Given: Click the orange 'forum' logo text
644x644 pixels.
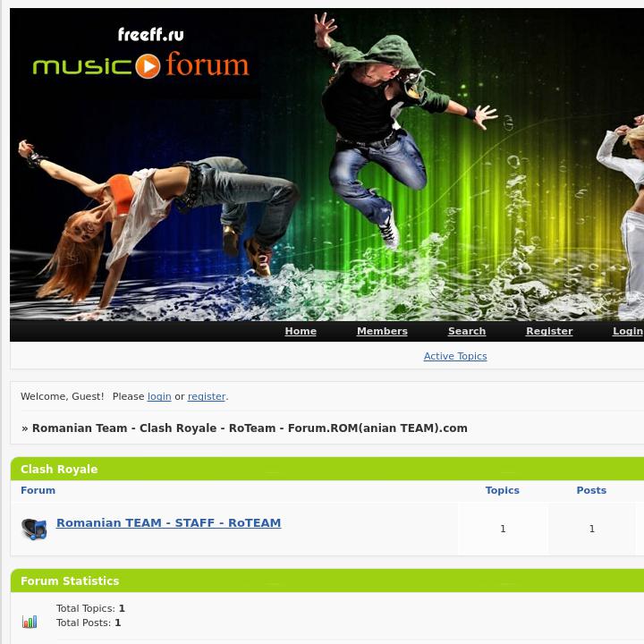Looking at the screenshot, I should (x=208, y=64).
